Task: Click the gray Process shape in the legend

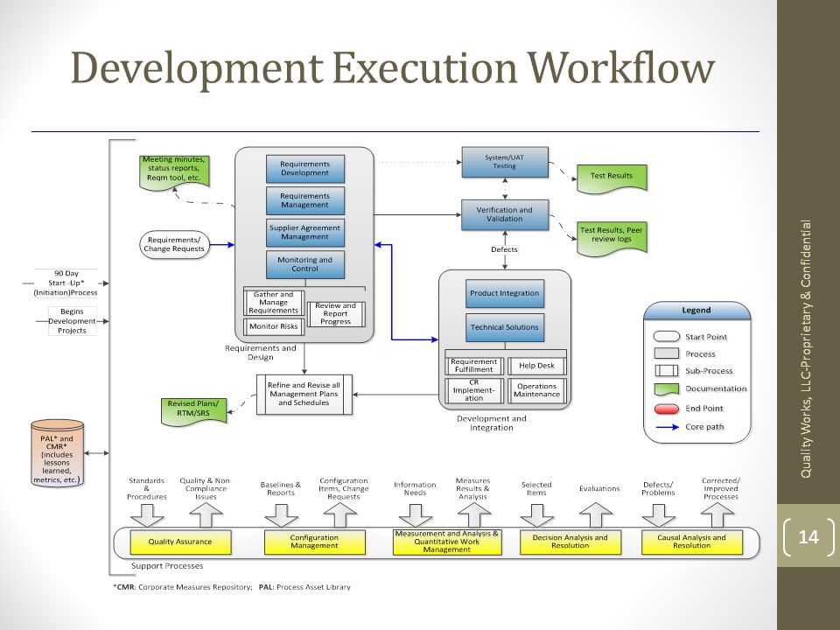Action: pyautogui.click(x=667, y=353)
